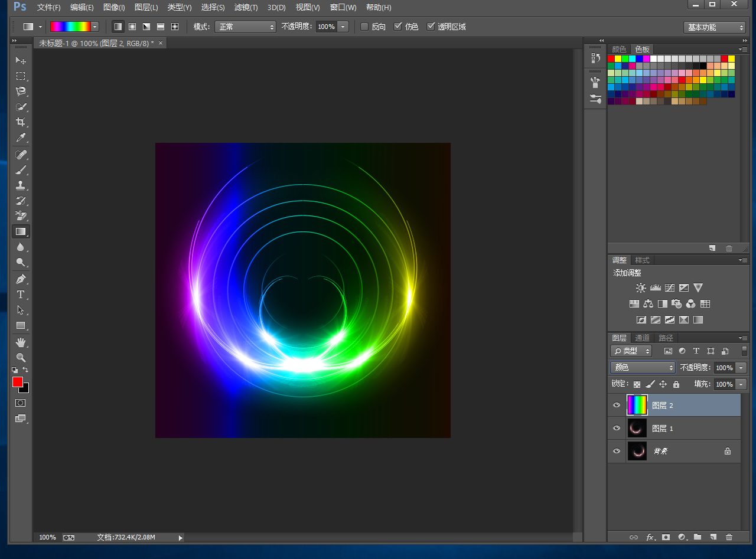
Task: Select the Eraser tool
Action: 21,216
